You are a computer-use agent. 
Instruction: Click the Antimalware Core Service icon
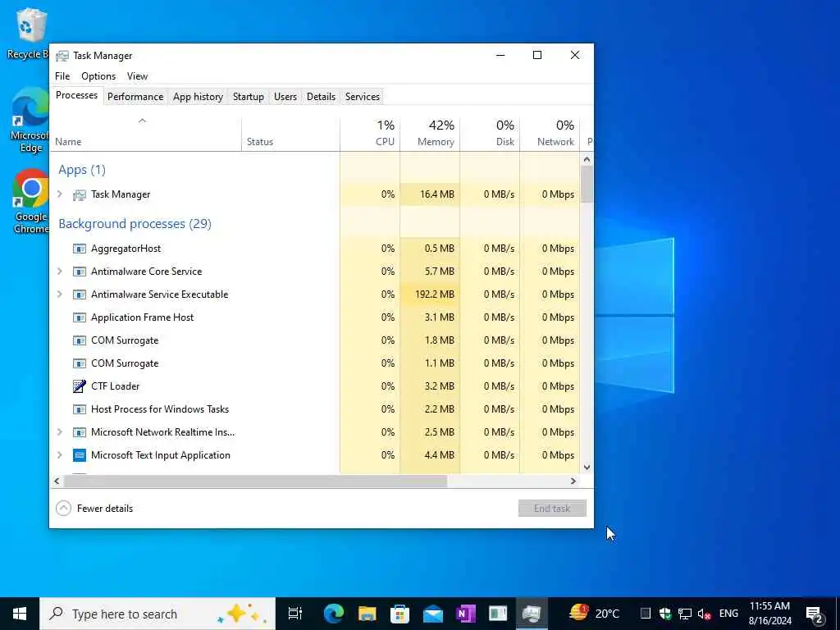pyautogui.click(x=80, y=272)
